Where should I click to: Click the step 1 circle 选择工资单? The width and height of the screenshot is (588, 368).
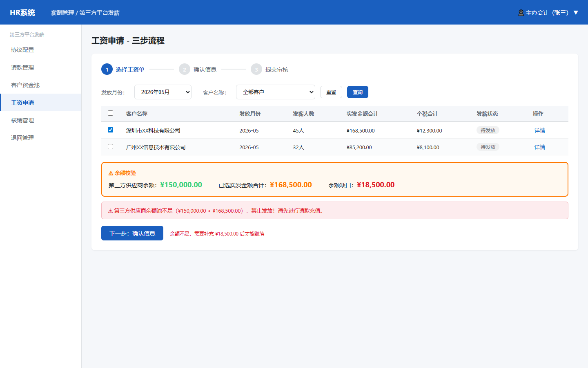coord(107,70)
